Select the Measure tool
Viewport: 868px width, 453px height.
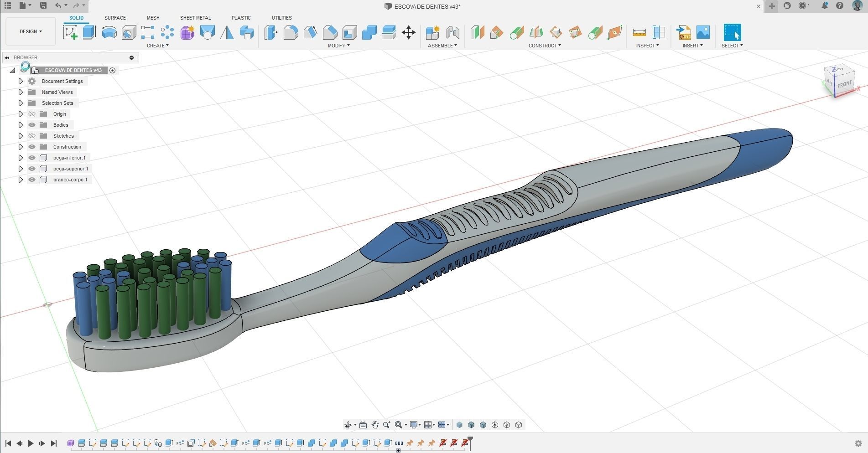639,32
